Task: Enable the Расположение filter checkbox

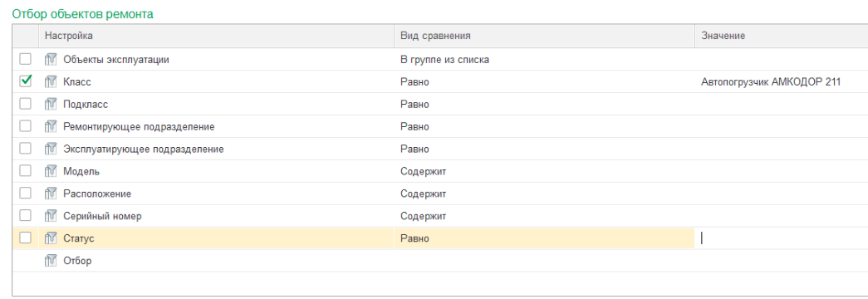Action: click(26, 194)
